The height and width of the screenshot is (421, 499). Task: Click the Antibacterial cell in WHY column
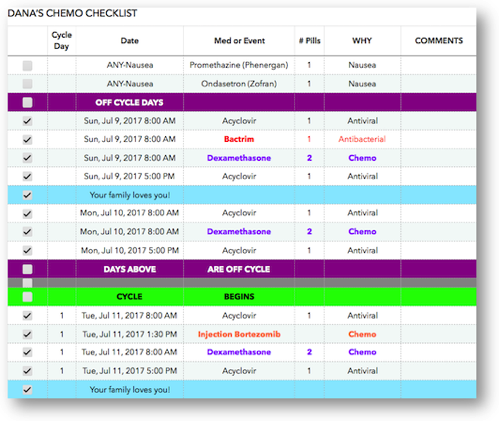[362, 139]
